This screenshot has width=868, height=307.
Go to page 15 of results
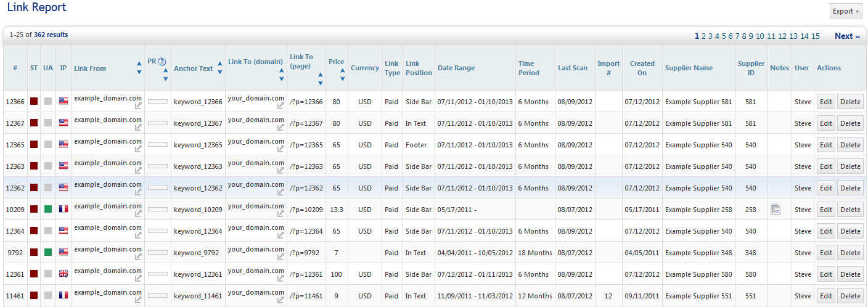815,36
